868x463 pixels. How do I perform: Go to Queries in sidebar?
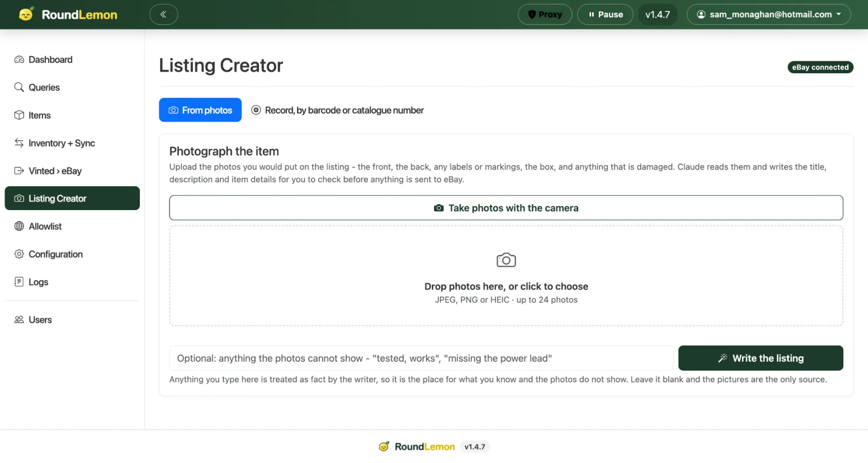click(72, 87)
